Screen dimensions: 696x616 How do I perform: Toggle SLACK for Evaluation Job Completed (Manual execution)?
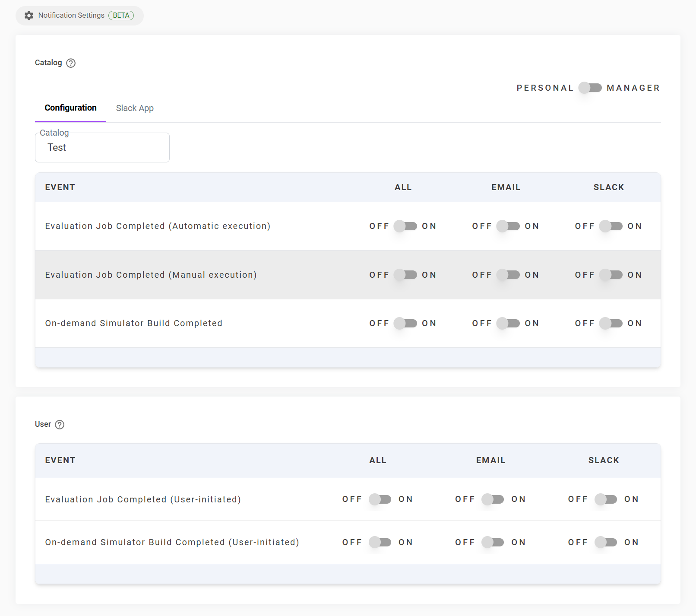pyautogui.click(x=611, y=275)
